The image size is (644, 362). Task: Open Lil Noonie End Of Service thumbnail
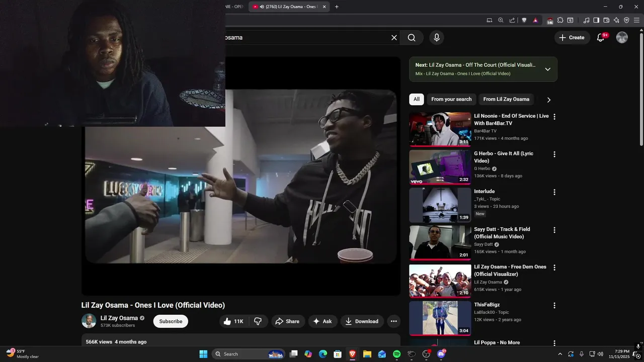pyautogui.click(x=440, y=129)
